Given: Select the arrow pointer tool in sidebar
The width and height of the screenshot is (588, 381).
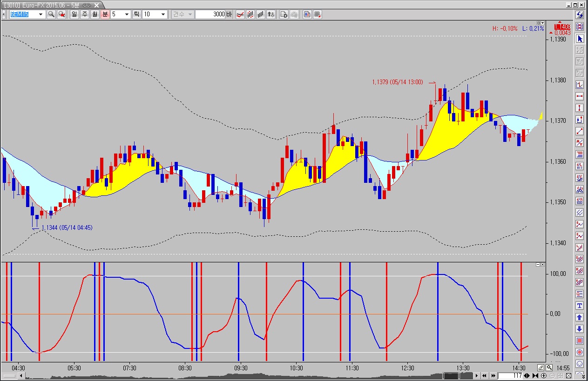Looking at the screenshot, I should (x=580, y=39).
